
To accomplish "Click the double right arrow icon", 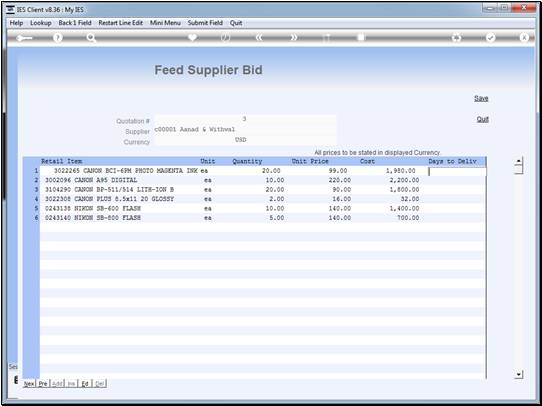I will point(293,38).
